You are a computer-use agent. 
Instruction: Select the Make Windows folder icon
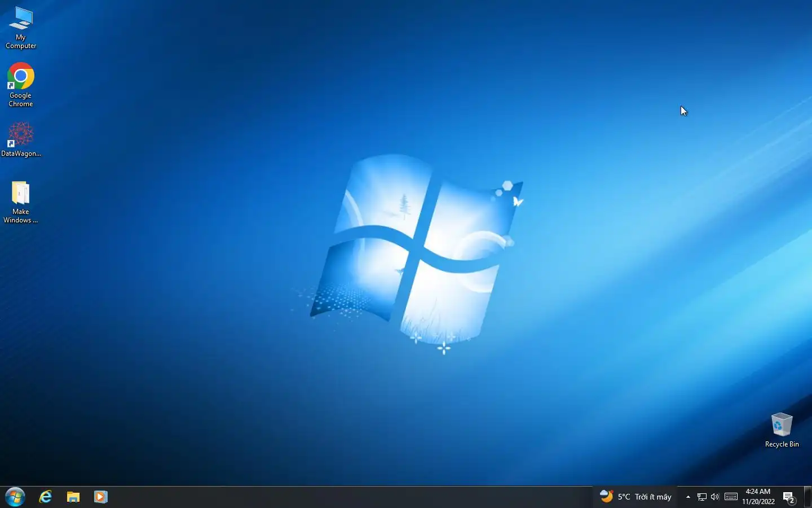tap(21, 202)
